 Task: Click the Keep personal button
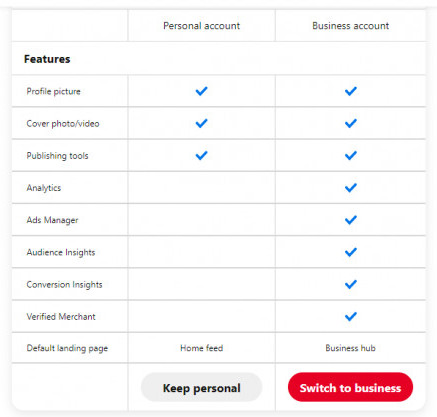click(x=202, y=388)
